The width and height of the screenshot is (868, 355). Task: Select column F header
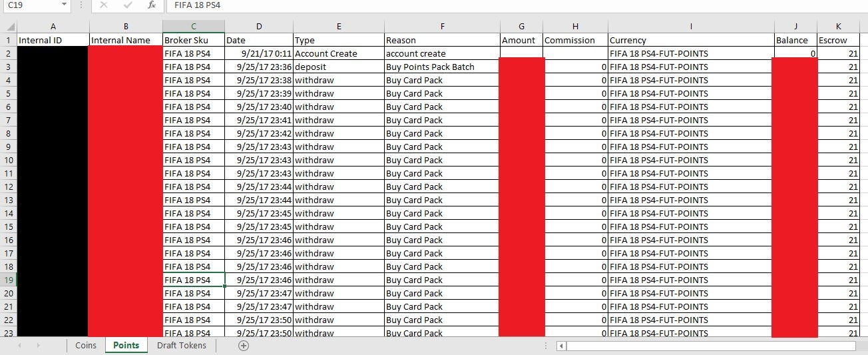[442, 27]
